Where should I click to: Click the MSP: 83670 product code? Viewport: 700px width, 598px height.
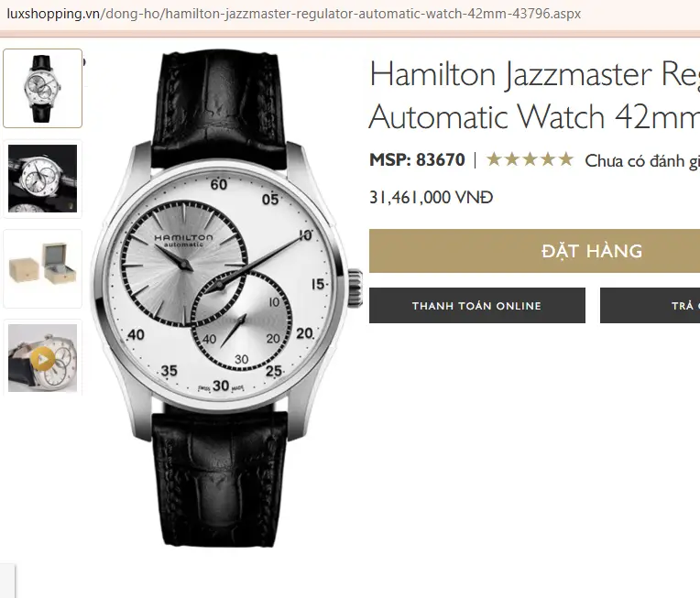pos(417,159)
